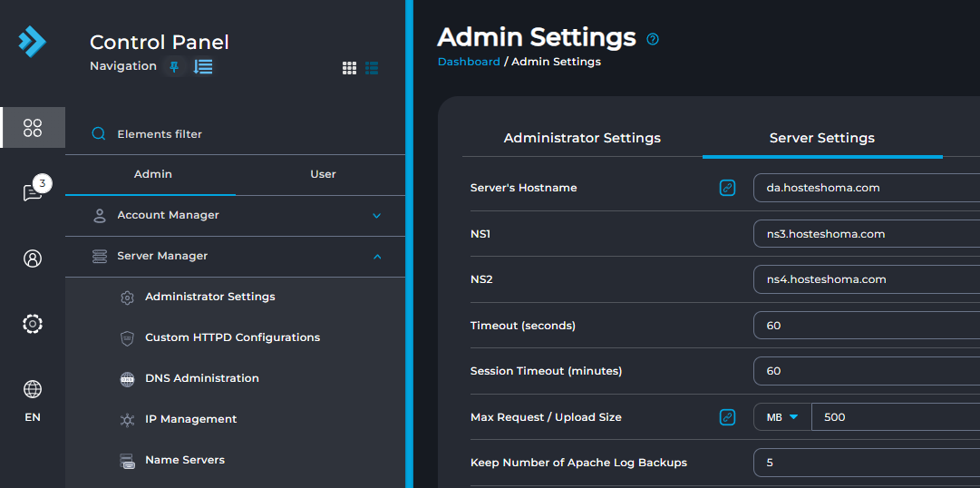Open the Administrator Settings tab

click(x=582, y=138)
